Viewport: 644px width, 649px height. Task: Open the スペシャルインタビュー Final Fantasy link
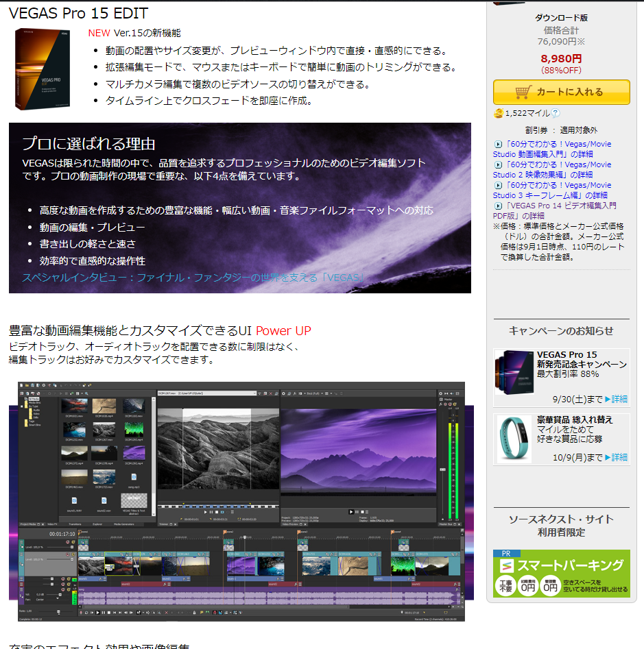(x=193, y=278)
